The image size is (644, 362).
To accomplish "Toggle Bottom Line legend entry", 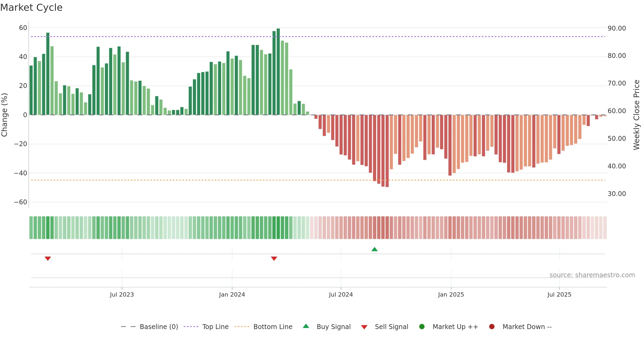I will point(264,327).
